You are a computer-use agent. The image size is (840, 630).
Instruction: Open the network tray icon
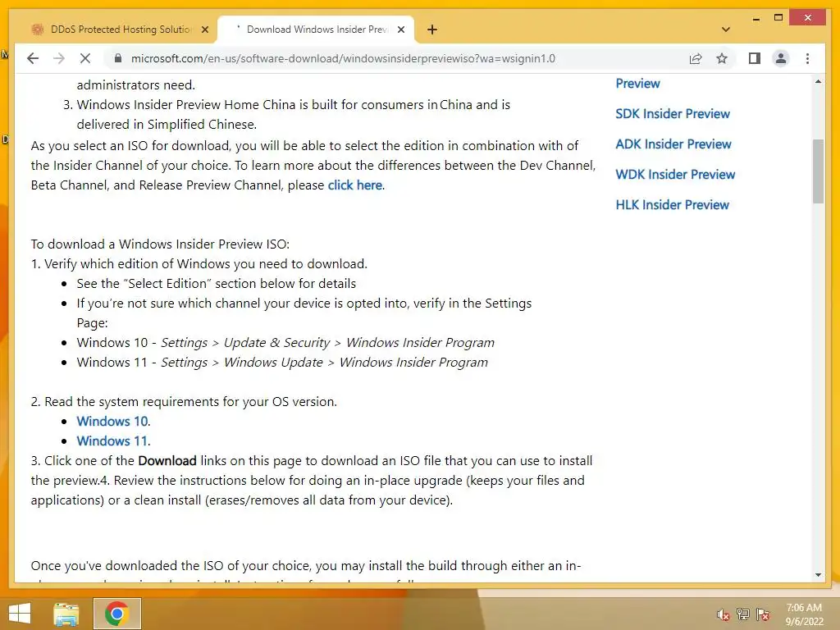pos(742,614)
